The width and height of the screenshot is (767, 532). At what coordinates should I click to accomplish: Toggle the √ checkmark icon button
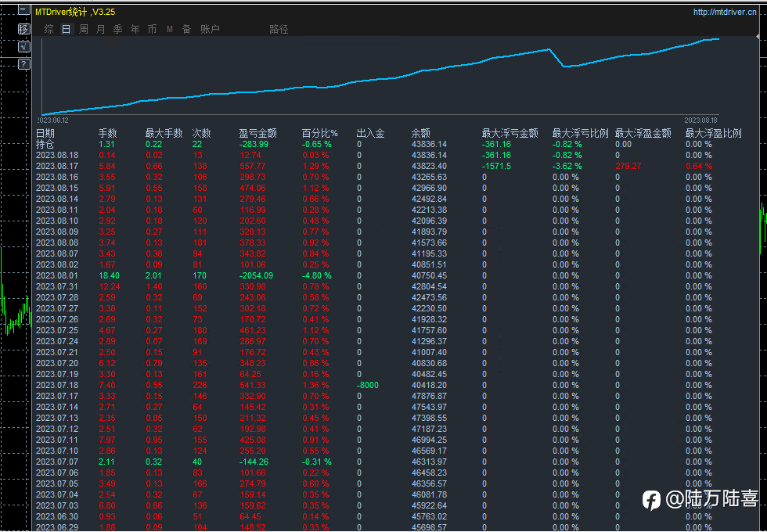[x=24, y=47]
